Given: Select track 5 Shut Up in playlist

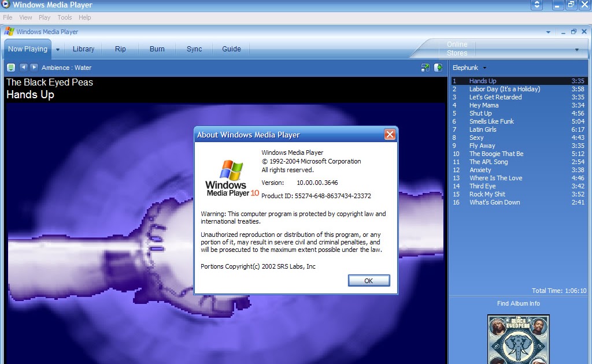Looking at the screenshot, I should [x=519, y=113].
